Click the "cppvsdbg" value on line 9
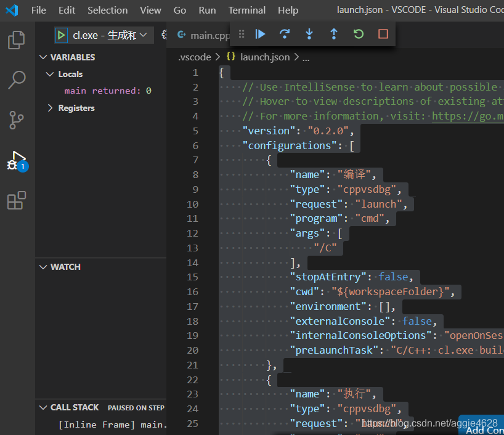The image size is (504, 435). click(367, 190)
